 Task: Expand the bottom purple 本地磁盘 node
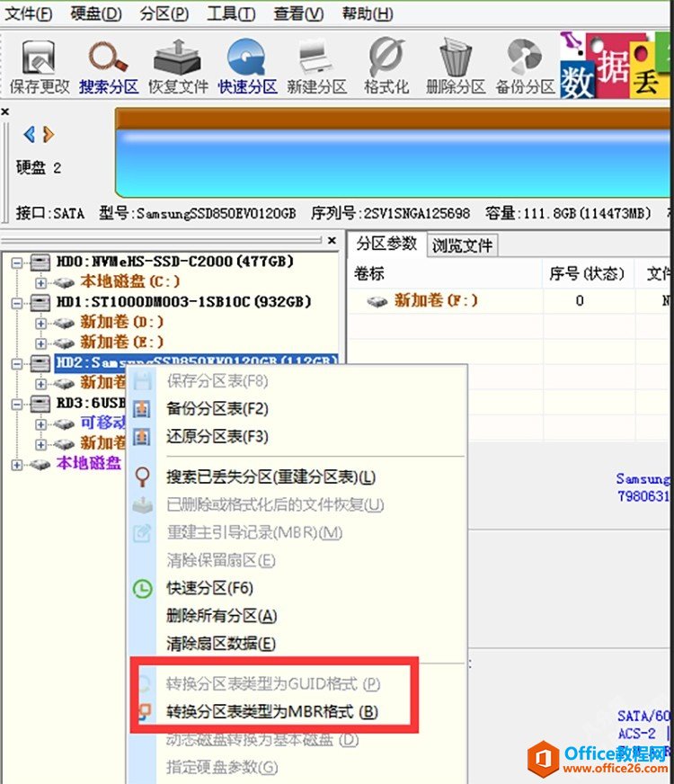point(17,465)
